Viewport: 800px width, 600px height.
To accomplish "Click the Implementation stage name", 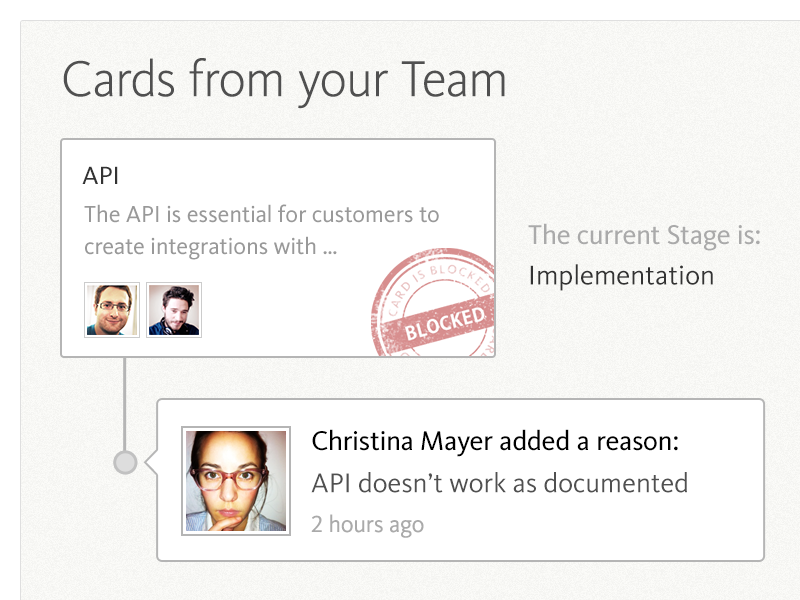I will point(621,276).
